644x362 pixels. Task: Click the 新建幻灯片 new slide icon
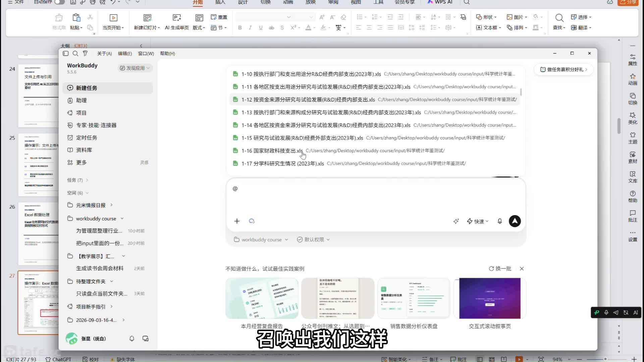pyautogui.click(x=147, y=17)
